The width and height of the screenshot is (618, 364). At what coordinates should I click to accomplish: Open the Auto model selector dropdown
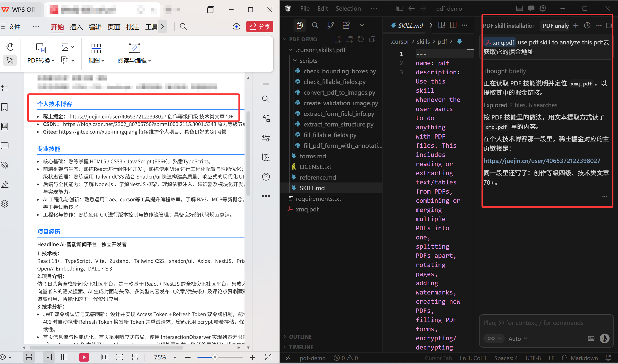point(517,339)
